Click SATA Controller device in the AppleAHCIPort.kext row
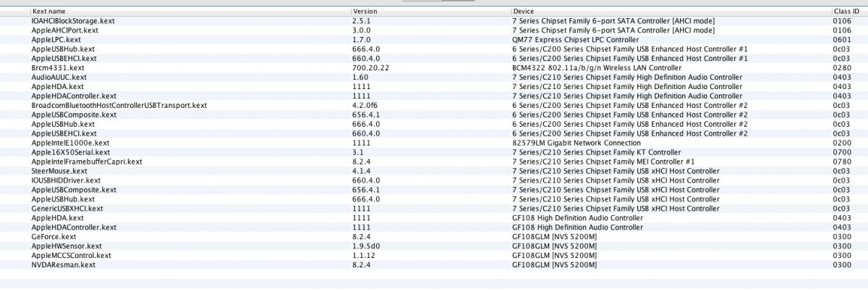Screen dimensions: 868x292 click(613, 30)
